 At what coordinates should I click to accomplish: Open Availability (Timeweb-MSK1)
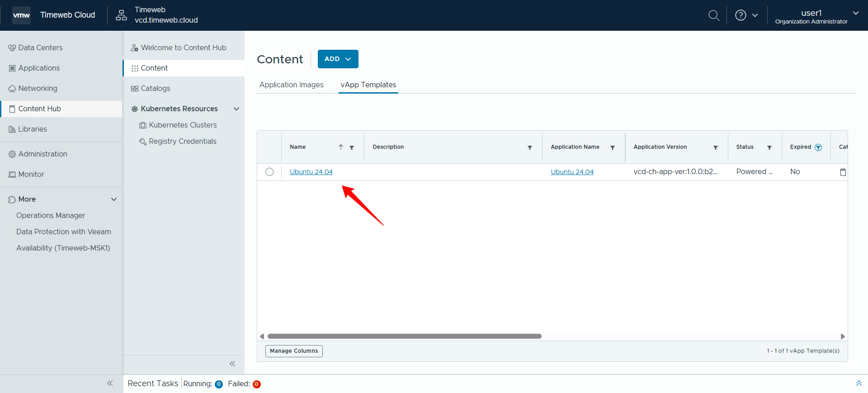point(63,248)
